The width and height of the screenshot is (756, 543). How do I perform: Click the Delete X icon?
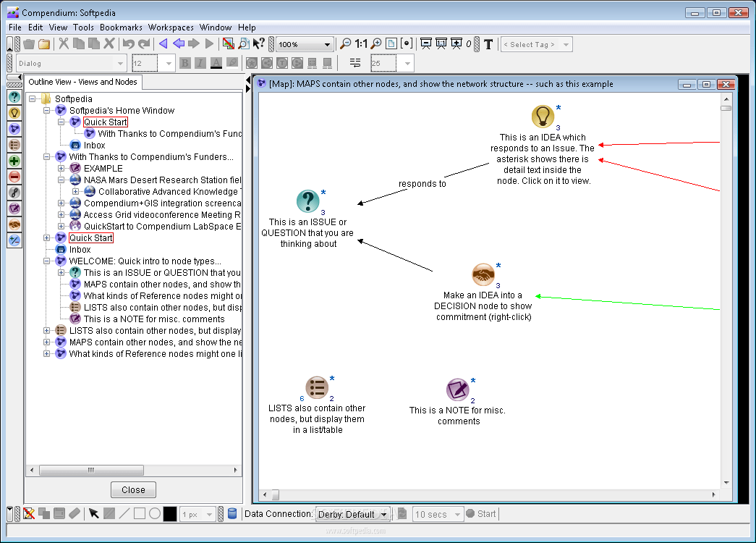(x=109, y=44)
